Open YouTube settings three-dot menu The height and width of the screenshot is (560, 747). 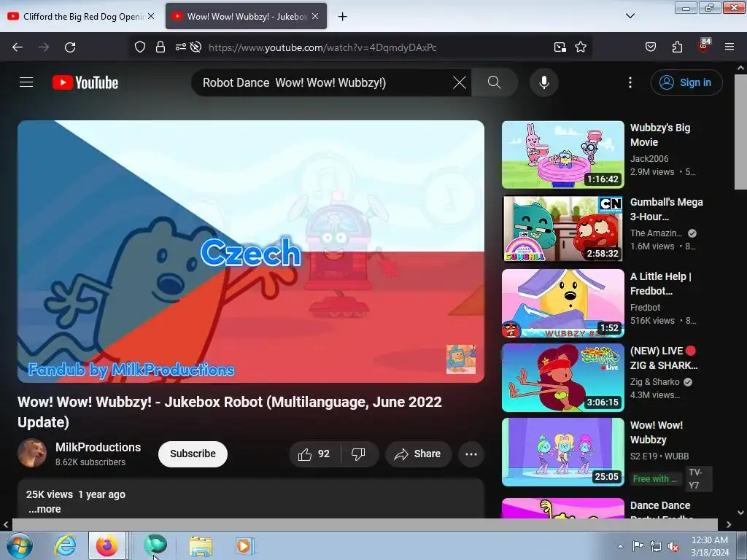coord(630,82)
